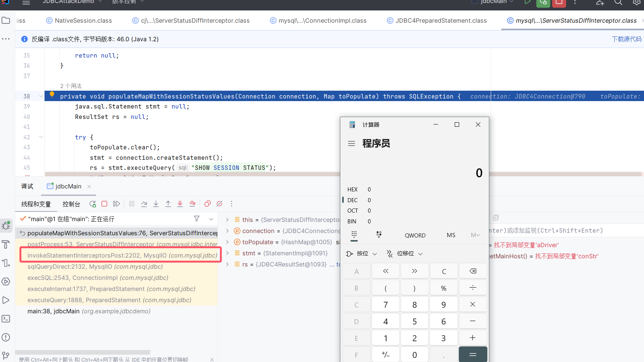The width and height of the screenshot is (644, 362).
Task: Collapse the try block fold at line 42
Action: 41,137
